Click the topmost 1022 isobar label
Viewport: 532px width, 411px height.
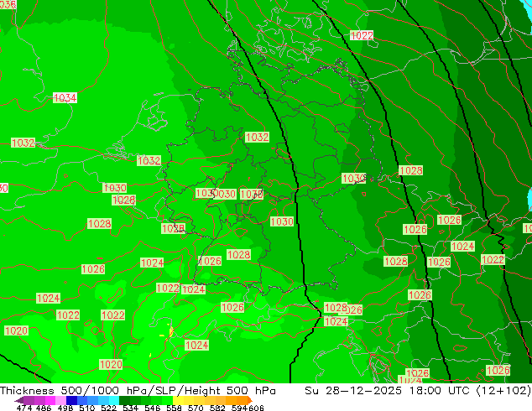click(x=362, y=35)
